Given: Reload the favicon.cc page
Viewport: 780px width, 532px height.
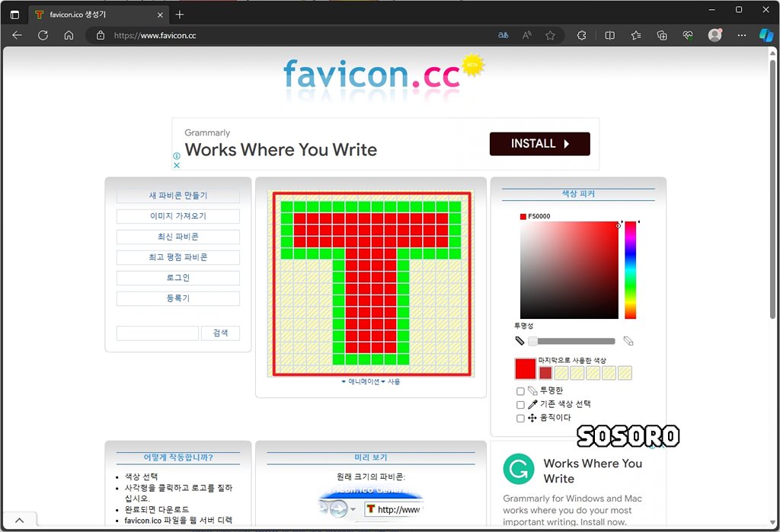Looking at the screenshot, I should click(43, 35).
